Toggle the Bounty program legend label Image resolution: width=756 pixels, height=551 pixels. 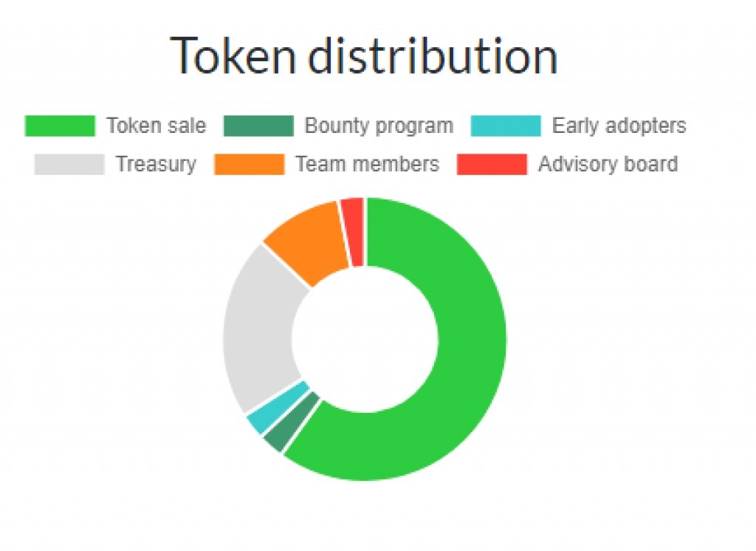pyautogui.click(x=379, y=126)
